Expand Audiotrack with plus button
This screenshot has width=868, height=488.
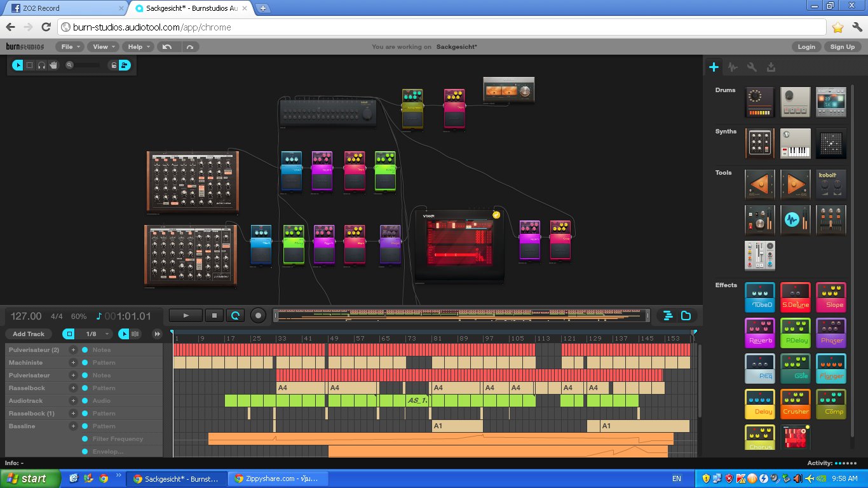73,401
